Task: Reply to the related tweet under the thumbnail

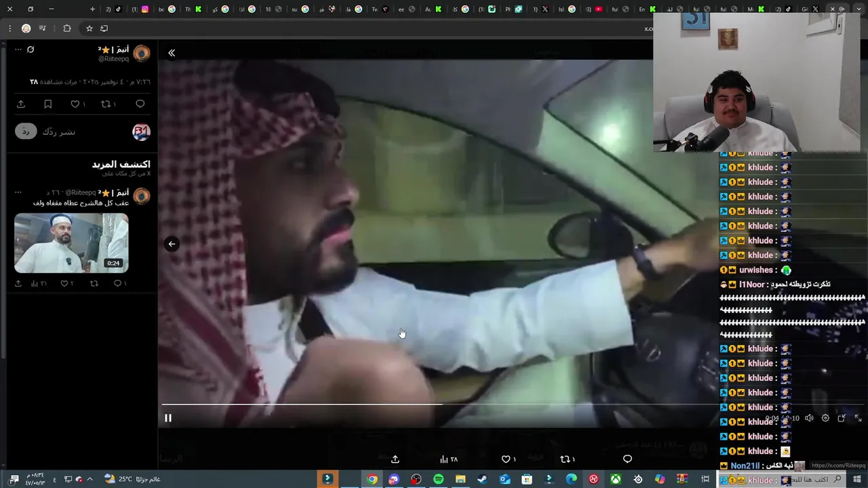Action: [119, 283]
